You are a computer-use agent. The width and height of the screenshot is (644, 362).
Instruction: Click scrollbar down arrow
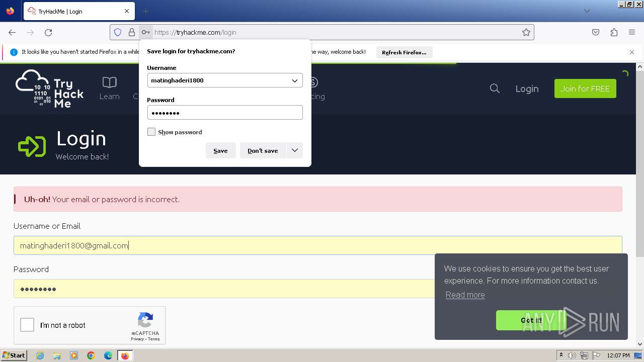tap(640, 344)
